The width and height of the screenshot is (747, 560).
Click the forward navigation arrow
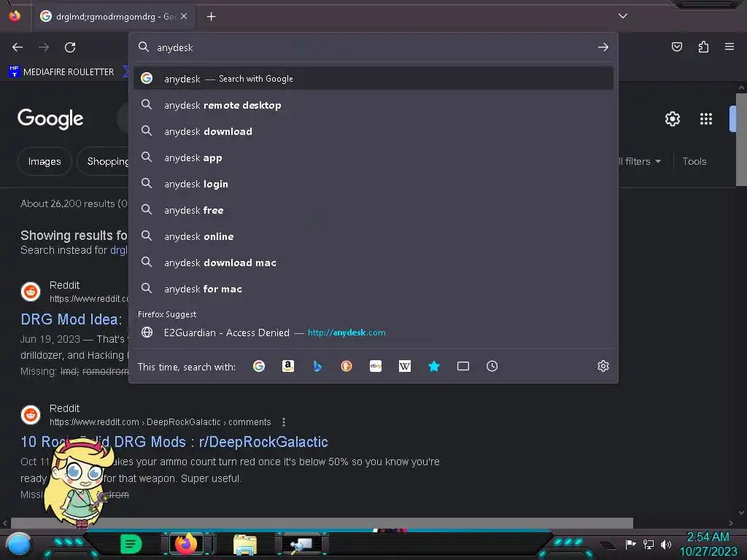tap(44, 47)
